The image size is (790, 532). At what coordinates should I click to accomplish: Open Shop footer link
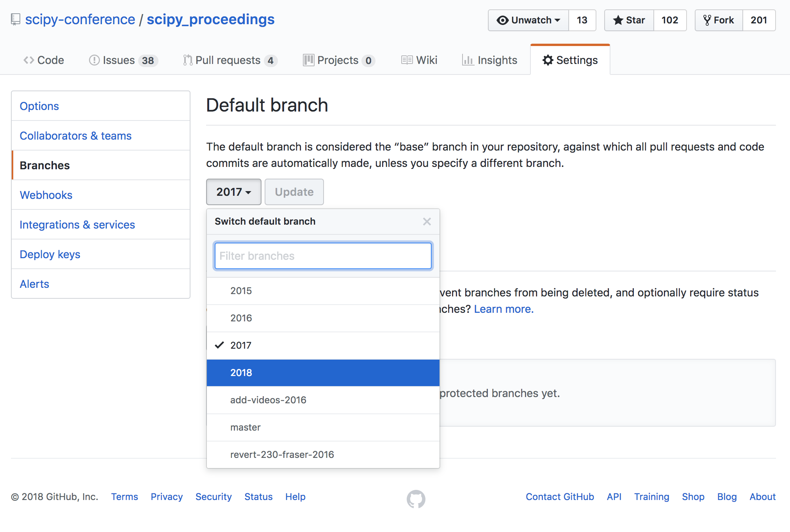(693, 497)
